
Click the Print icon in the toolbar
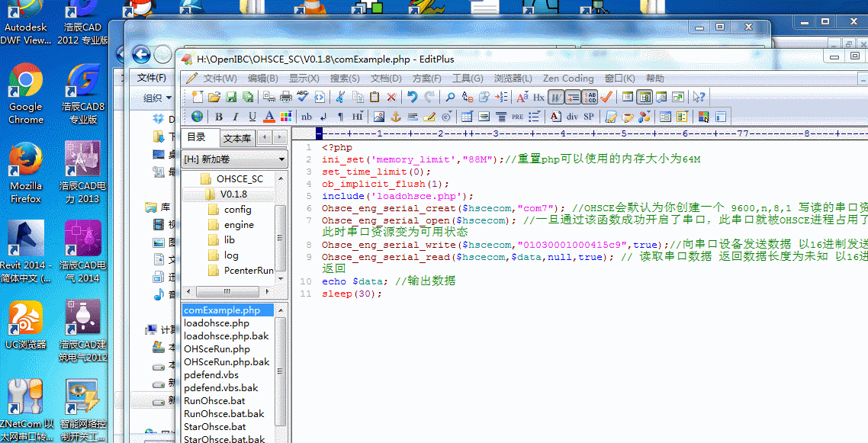tap(286, 97)
